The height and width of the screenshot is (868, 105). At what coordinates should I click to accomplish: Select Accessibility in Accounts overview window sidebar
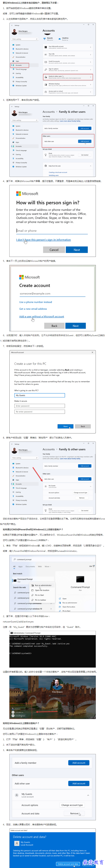pyautogui.click(x=19, y=77)
